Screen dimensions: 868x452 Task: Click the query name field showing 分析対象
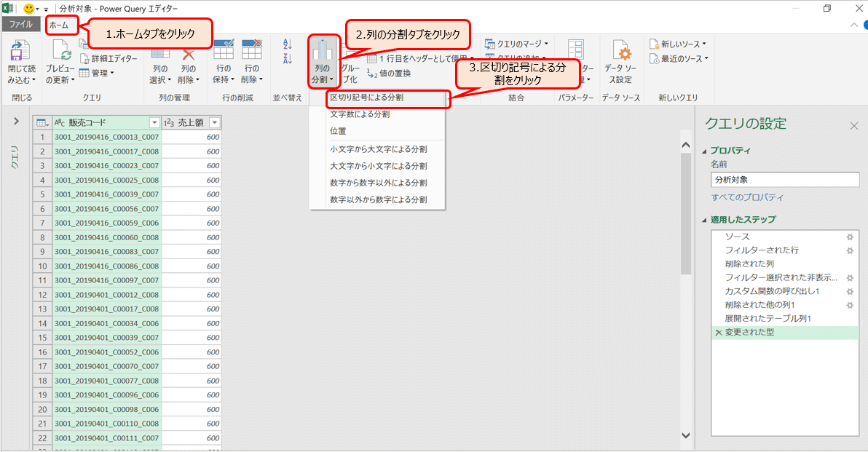click(x=785, y=179)
